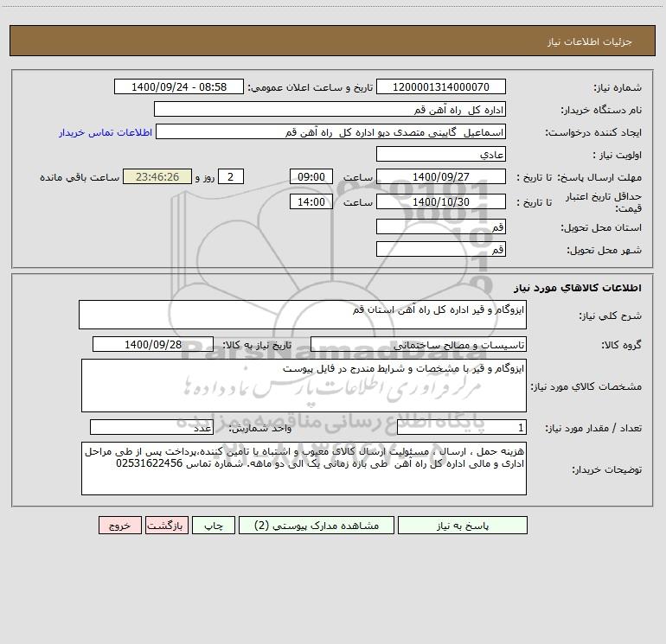Click the پاسخ به نیاز button
The width and height of the screenshot is (666, 644).
click(462, 525)
